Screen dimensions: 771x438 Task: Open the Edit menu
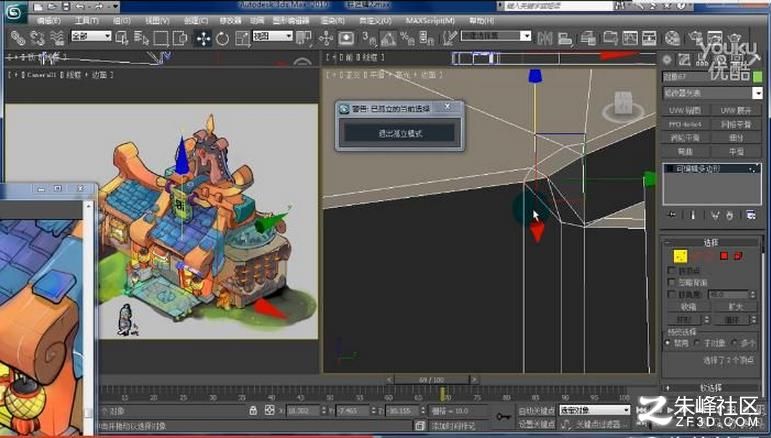(x=49, y=21)
